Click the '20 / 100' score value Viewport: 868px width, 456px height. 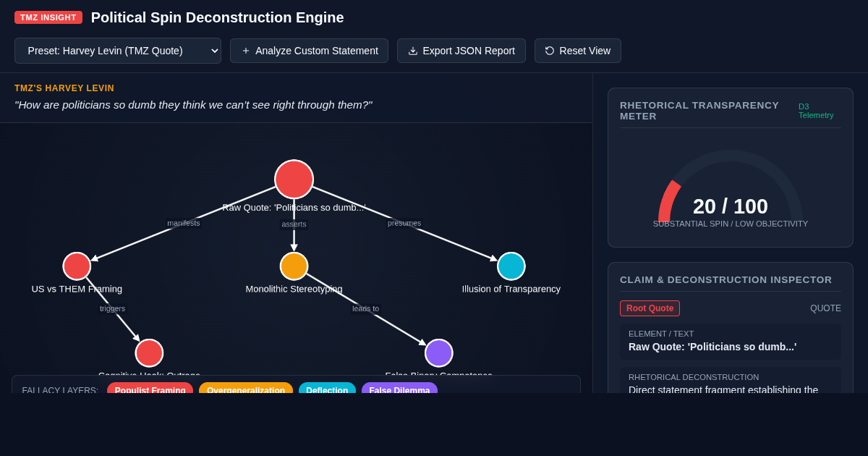click(x=731, y=206)
